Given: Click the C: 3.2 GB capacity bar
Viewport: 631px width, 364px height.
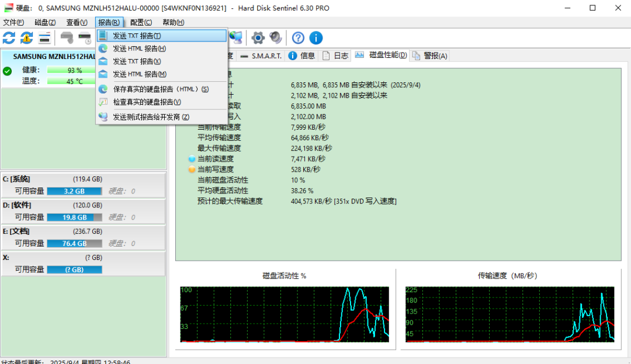Looking at the screenshot, I should (x=74, y=191).
